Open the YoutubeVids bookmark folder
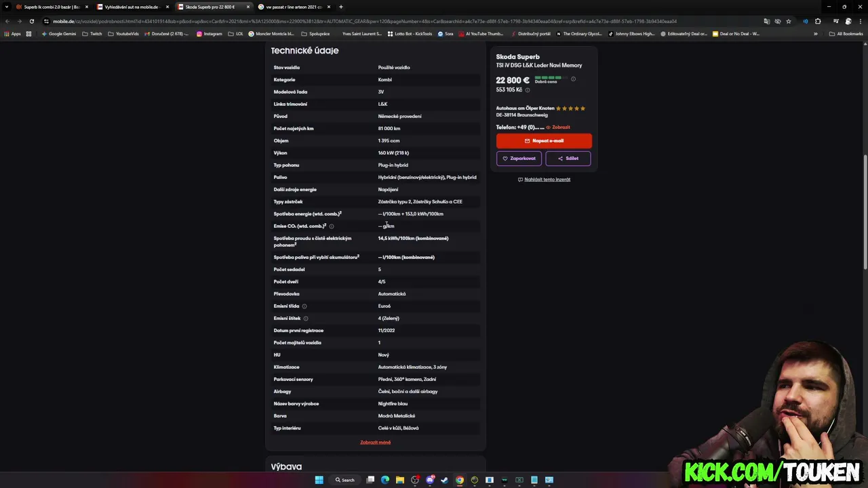 tap(123, 33)
